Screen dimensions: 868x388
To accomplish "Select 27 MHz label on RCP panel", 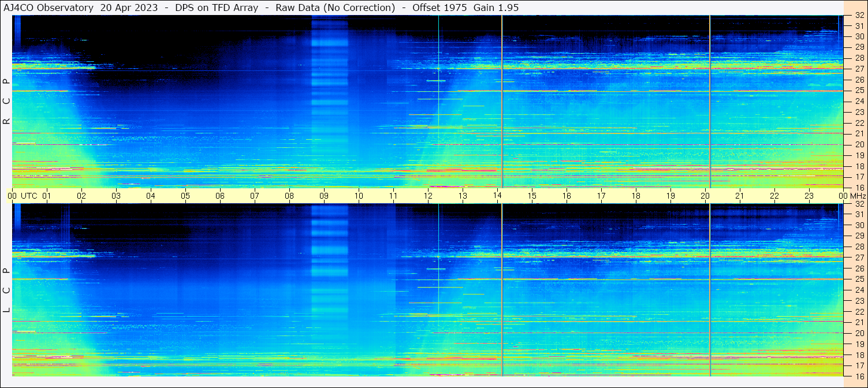I will [x=859, y=69].
